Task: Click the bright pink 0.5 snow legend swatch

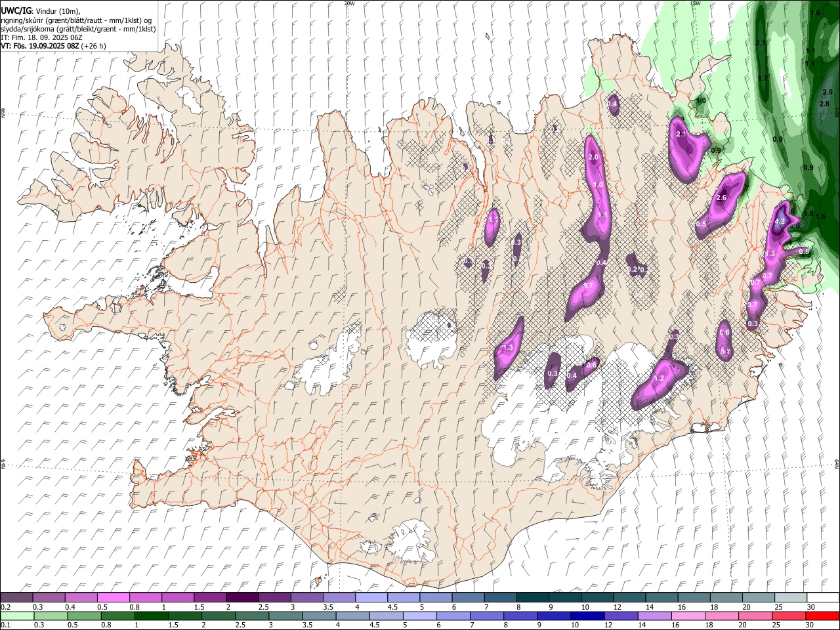Action: pos(113,597)
